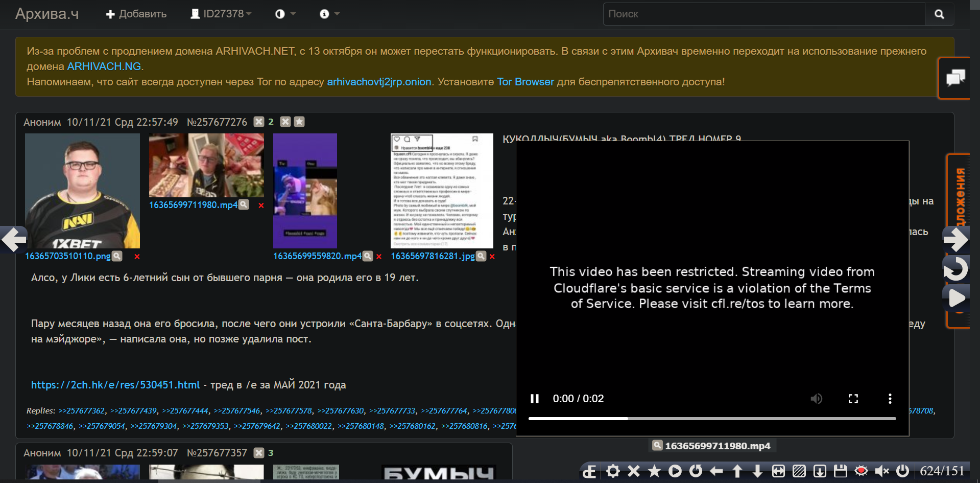Toggle the red eye icon in bottom toolbar
Screen dimensions: 980x483
pyautogui.click(x=861, y=471)
